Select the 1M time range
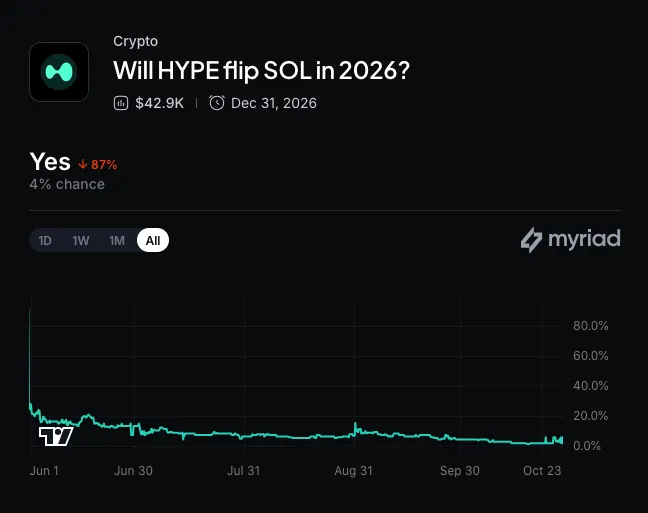Image resolution: width=648 pixels, height=513 pixels. pos(117,241)
